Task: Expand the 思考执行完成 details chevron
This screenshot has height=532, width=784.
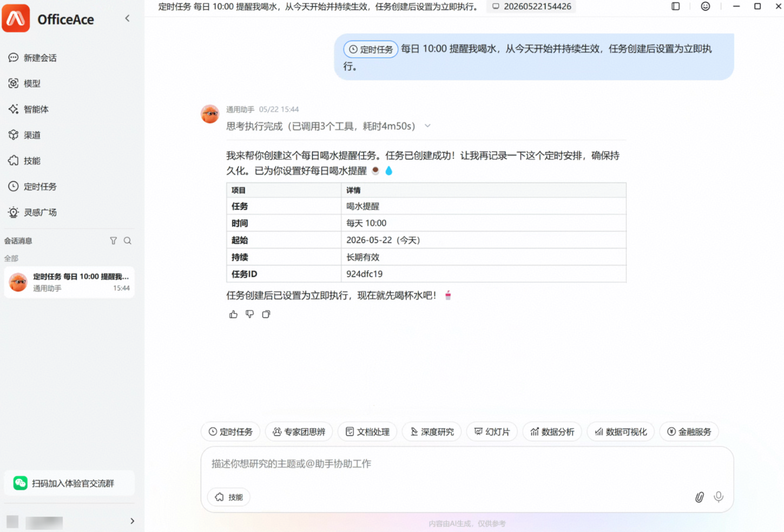Action: [x=427, y=126]
